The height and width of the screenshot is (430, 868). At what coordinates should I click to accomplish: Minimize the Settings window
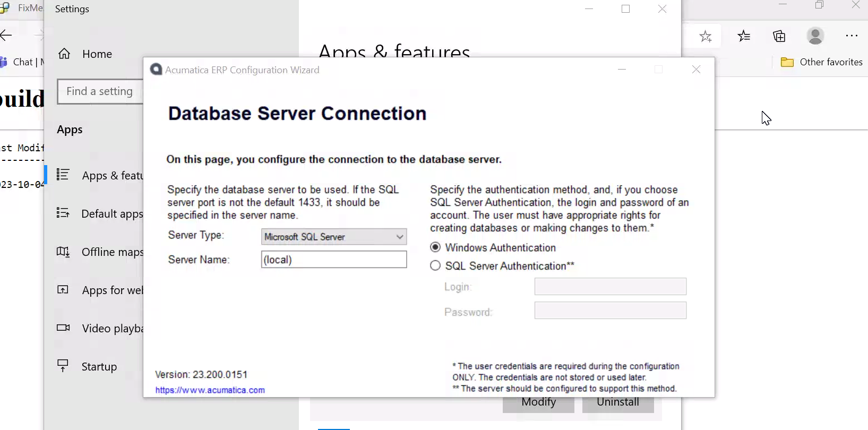[589, 8]
